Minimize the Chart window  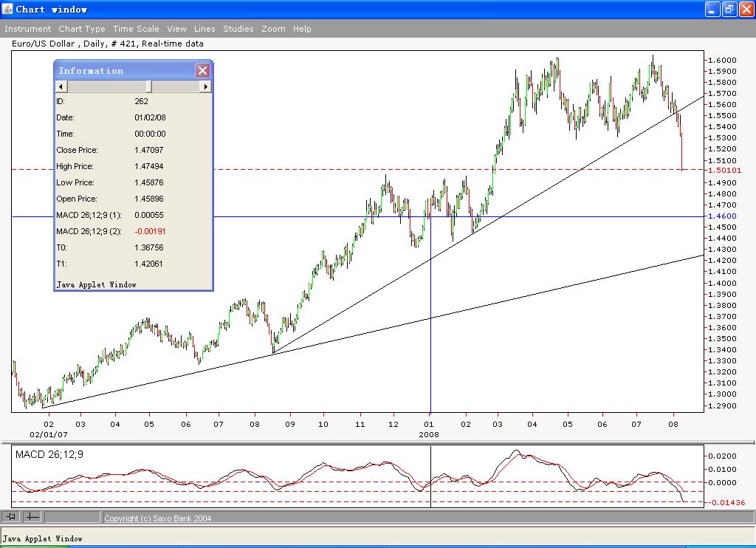coord(712,9)
